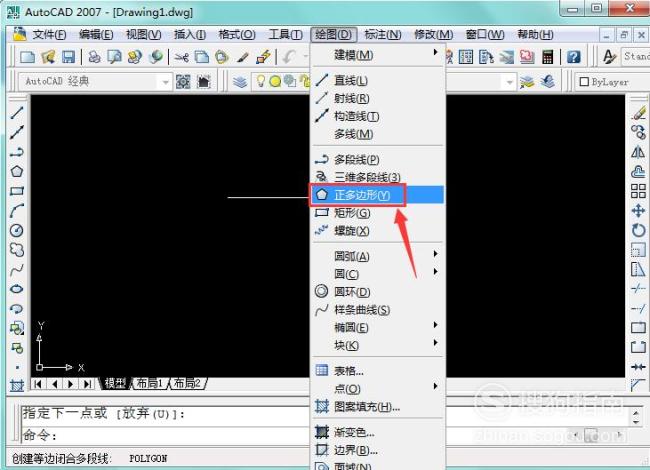The height and width of the screenshot is (470, 650).
Task: Select the Erase tool in right toolbar
Action: (638, 113)
